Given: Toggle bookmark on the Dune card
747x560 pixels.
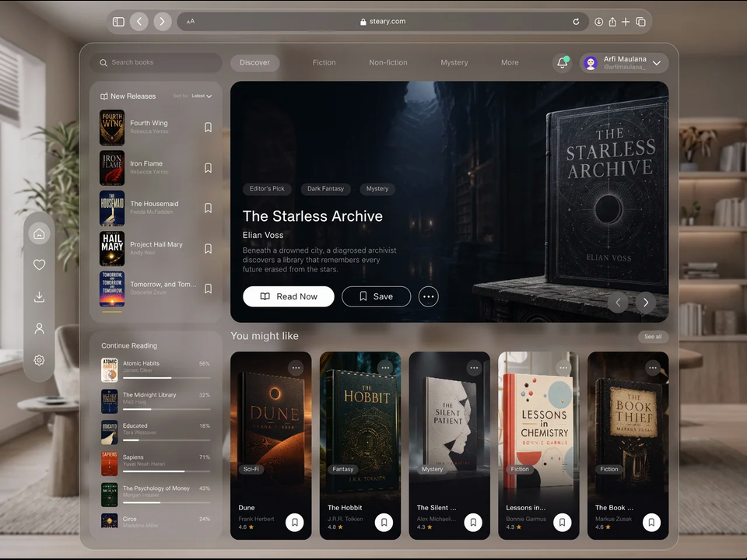Looking at the screenshot, I should click(295, 522).
